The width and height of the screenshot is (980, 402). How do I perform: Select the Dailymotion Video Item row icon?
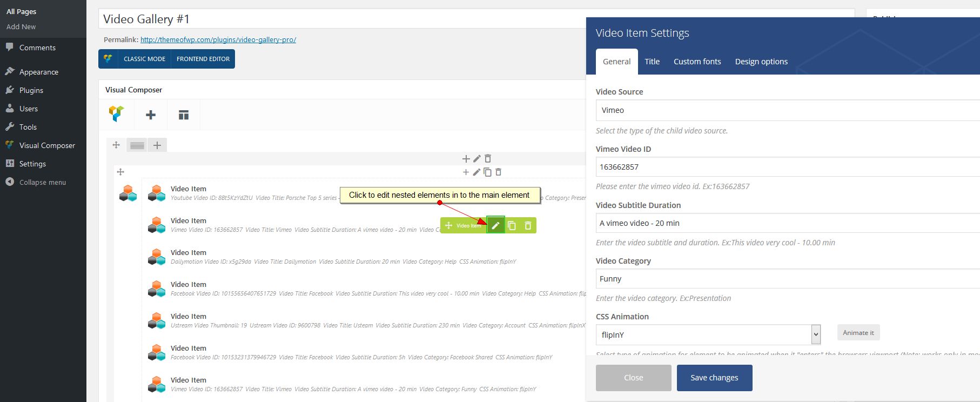coord(157,257)
